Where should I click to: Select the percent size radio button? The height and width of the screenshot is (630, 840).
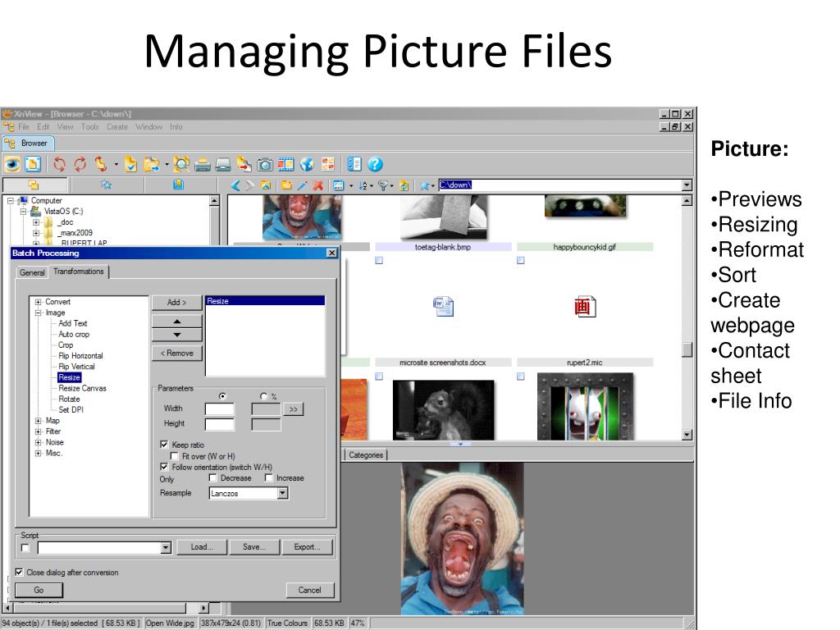click(x=263, y=396)
